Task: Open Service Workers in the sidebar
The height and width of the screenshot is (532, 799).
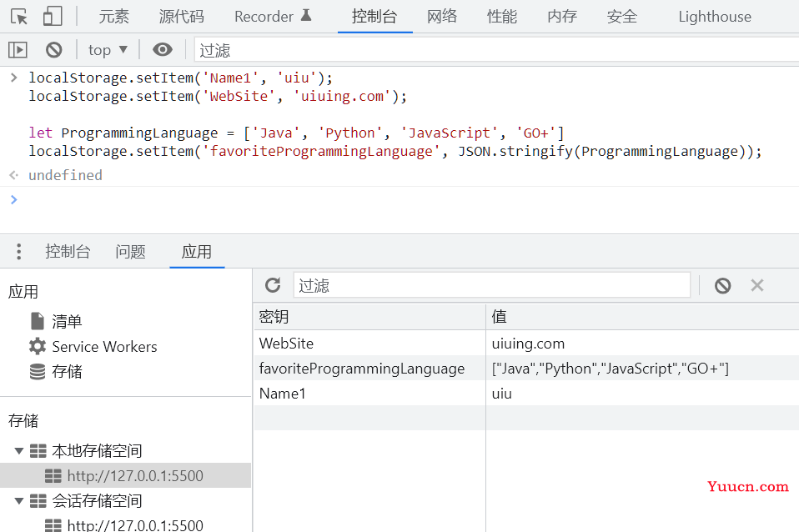Action: click(x=104, y=347)
